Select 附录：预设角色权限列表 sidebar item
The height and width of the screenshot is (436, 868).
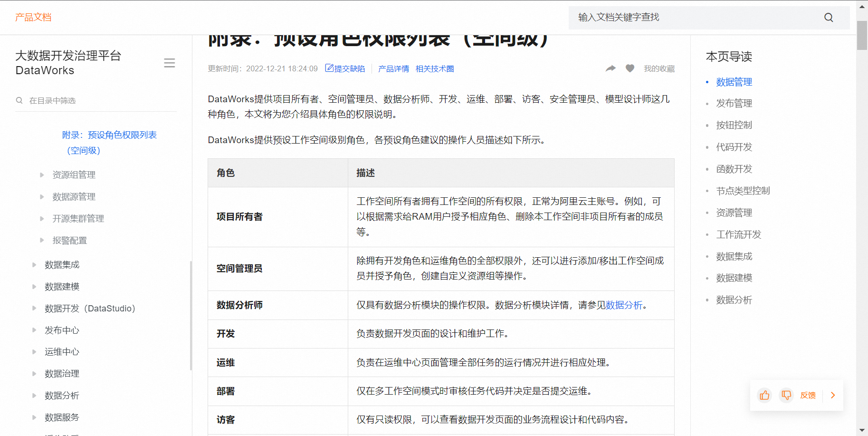[109, 143]
